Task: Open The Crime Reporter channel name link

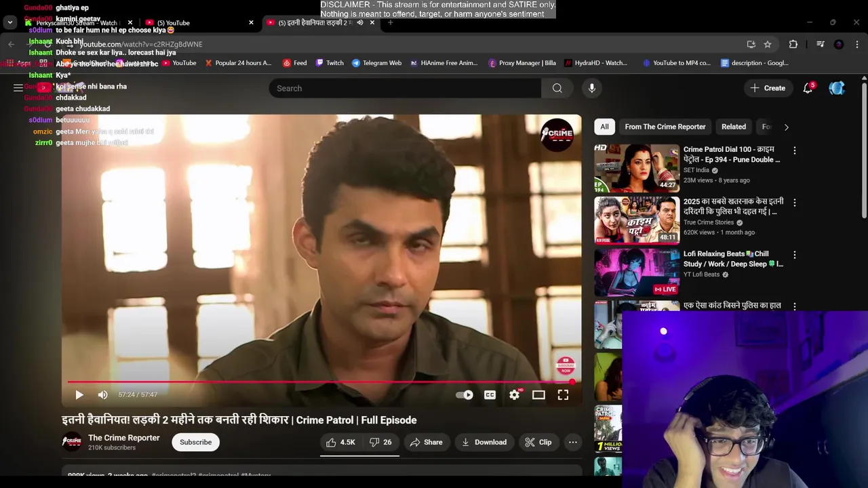Action: click(x=124, y=438)
